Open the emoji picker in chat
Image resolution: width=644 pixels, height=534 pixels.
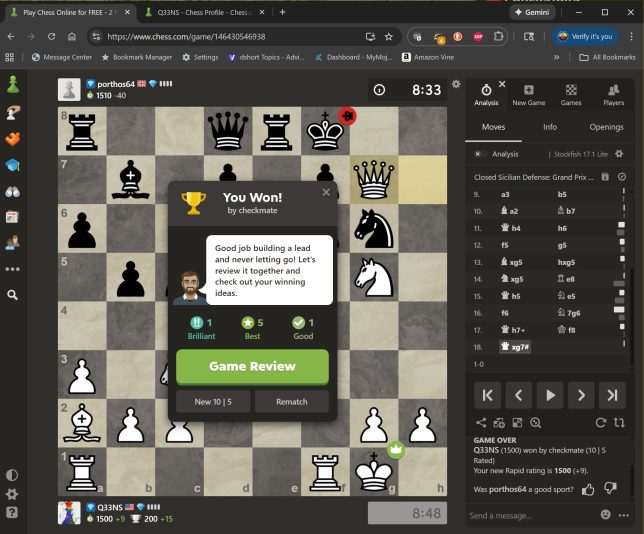click(606, 515)
